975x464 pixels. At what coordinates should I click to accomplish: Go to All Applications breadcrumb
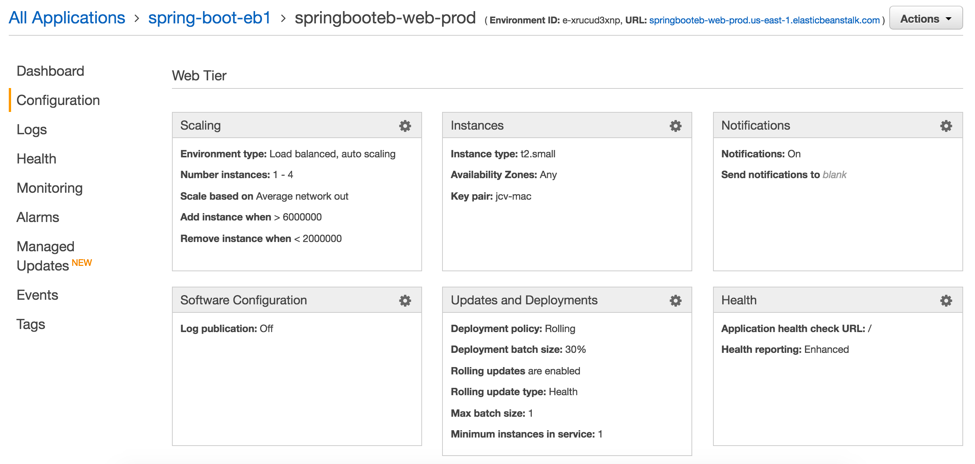tap(67, 18)
